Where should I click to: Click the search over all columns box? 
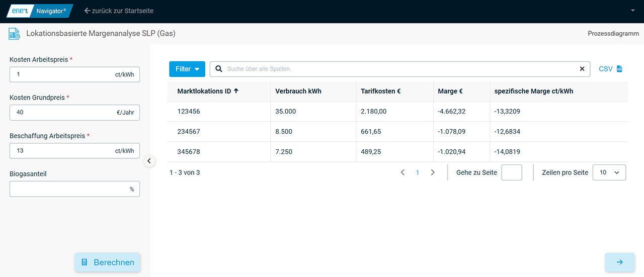coord(397,69)
